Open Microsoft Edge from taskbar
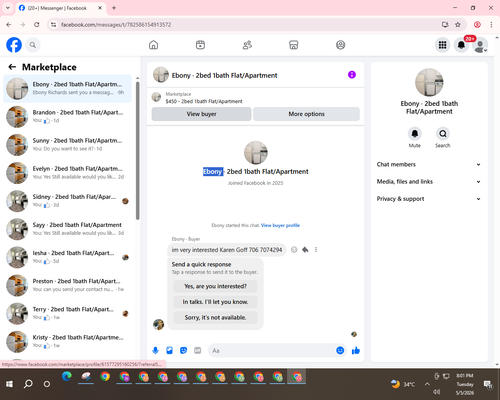 click(x=67, y=377)
